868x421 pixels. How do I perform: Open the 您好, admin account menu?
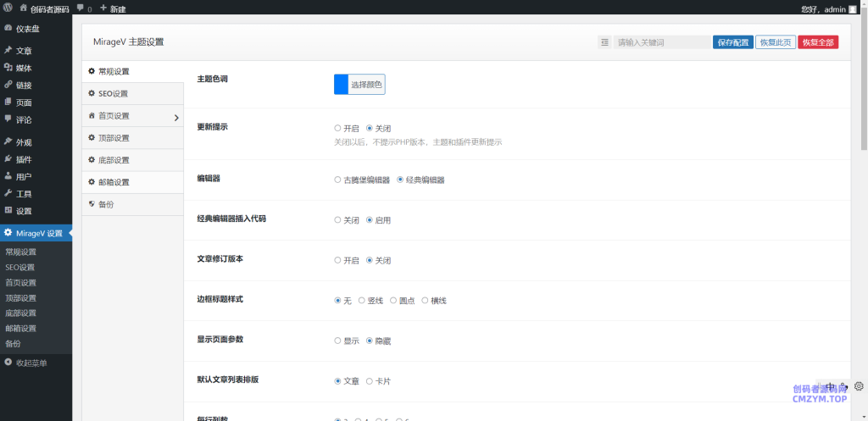point(828,8)
